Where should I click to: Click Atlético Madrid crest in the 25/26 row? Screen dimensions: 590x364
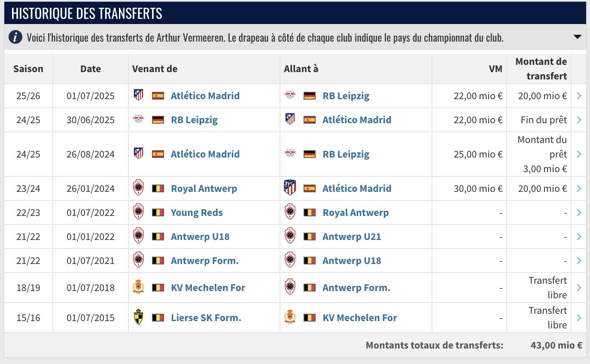[138, 95]
